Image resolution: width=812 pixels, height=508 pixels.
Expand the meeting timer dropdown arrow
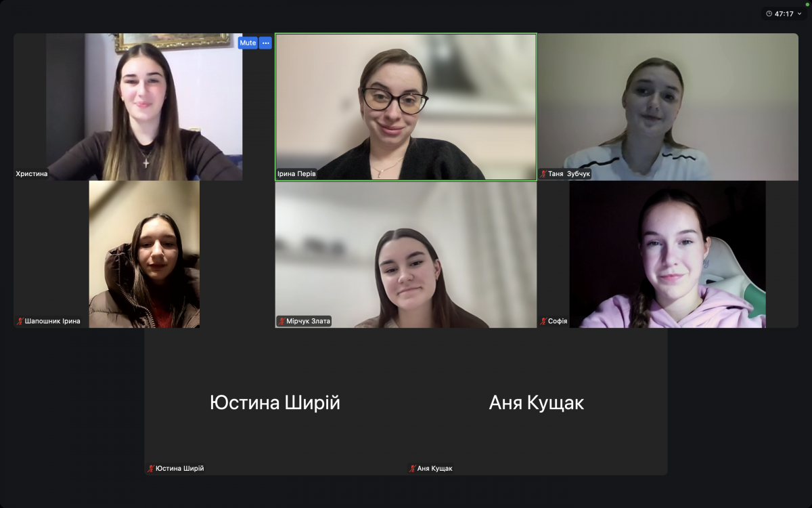(x=799, y=14)
